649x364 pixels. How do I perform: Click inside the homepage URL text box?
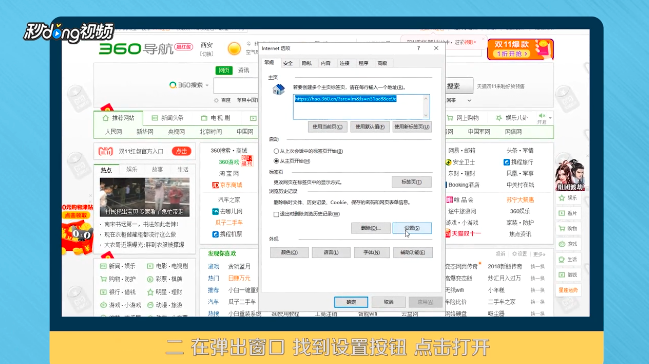(x=361, y=107)
